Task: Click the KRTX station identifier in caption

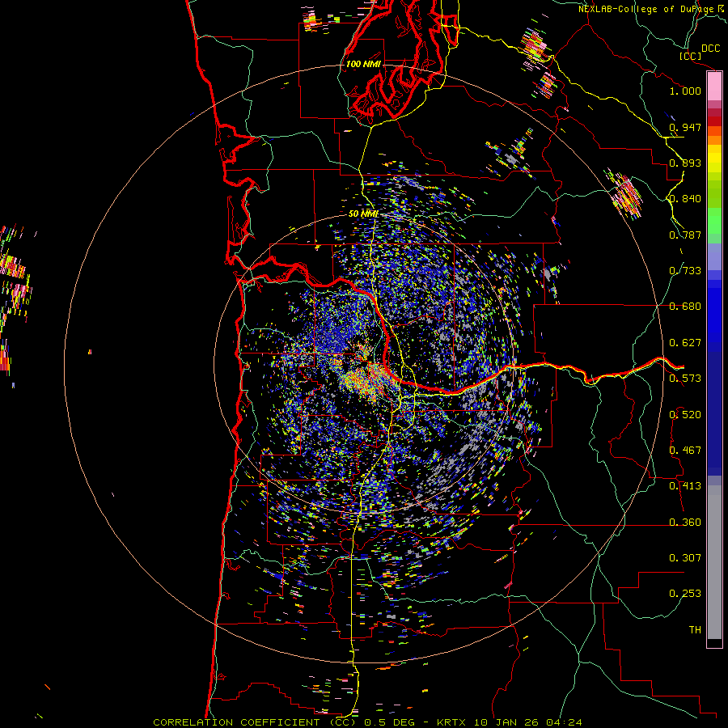Action: tap(452, 722)
